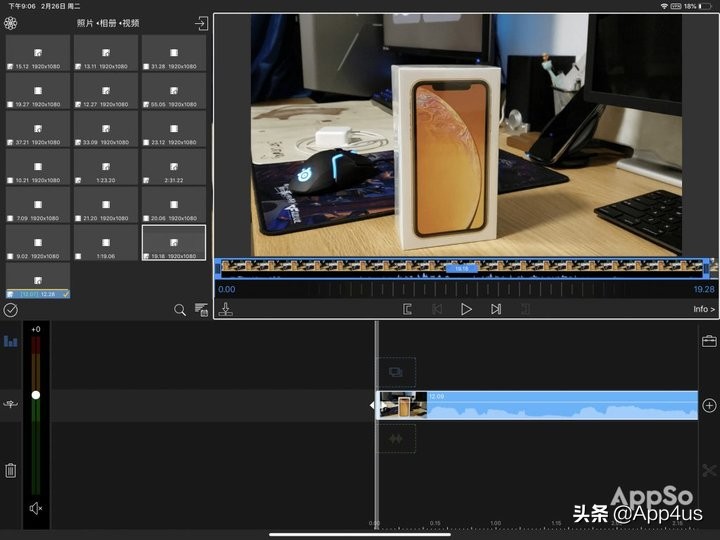This screenshot has height=540, width=720.
Task: Select the 37.21 1920x1080 clip thumbnail
Action: (x=38, y=129)
